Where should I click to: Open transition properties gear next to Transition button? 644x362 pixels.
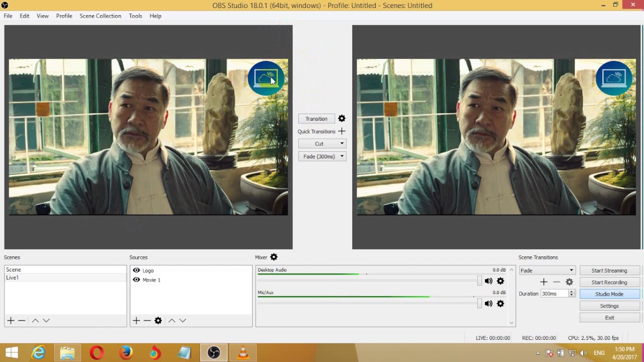pos(342,119)
